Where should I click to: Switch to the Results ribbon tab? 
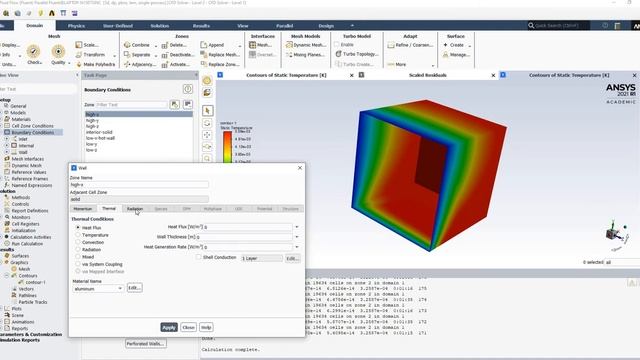click(x=201, y=26)
